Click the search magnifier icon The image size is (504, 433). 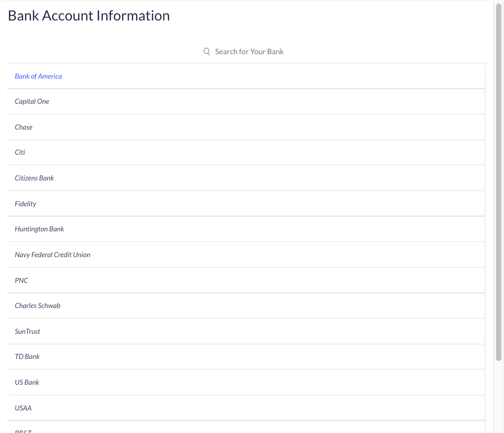click(x=207, y=52)
